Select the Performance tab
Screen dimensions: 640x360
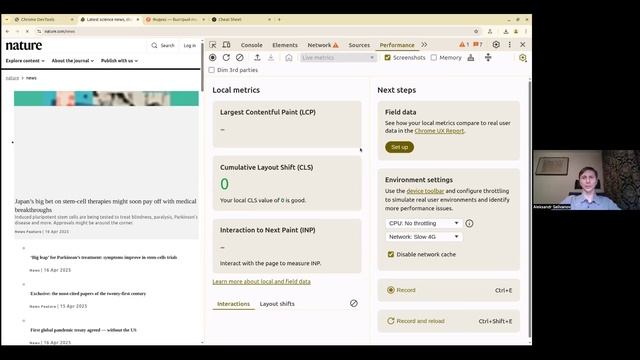point(397,45)
